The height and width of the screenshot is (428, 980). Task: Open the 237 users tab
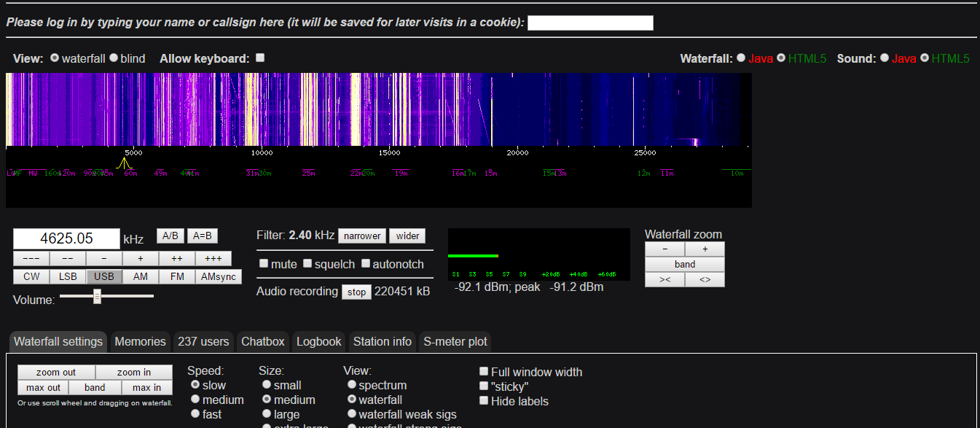click(203, 341)
